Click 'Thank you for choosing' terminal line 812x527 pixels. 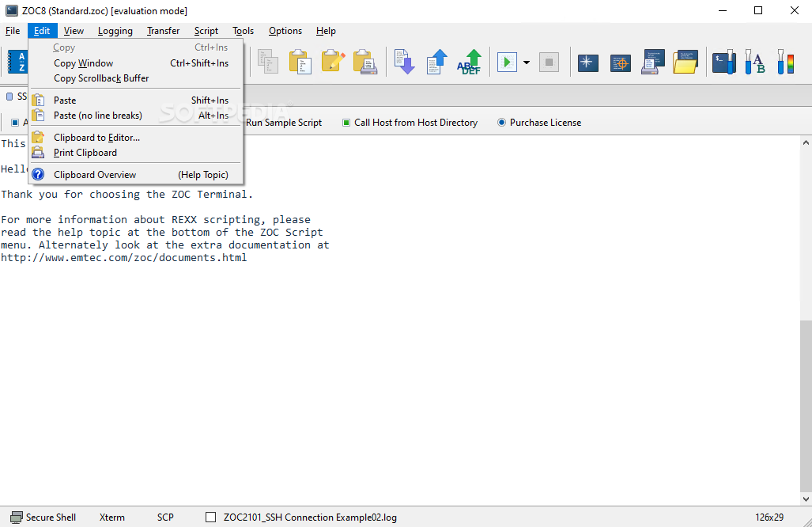click(x=127, y=195)
